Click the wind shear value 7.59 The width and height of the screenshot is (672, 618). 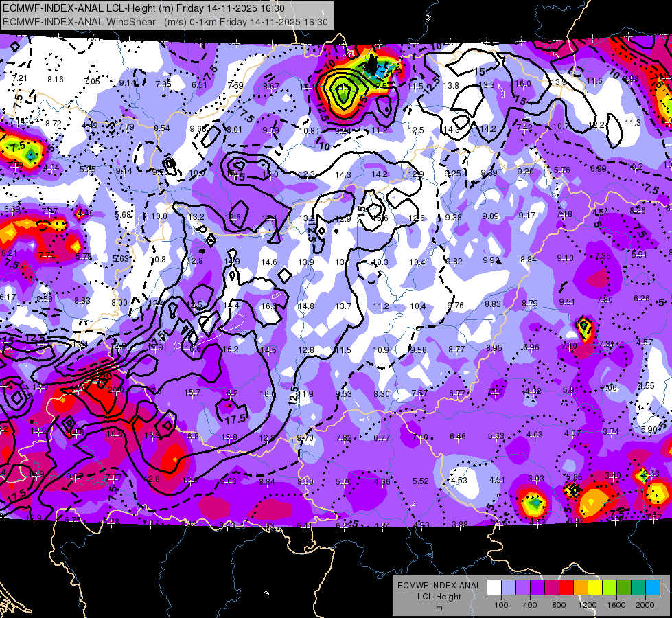(x=235, y=85)
